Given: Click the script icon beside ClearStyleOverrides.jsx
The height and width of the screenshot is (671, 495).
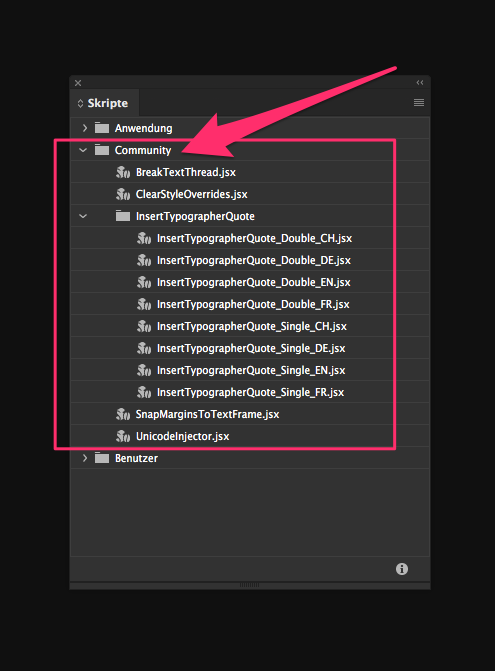Looking at the screenshot, I should [123, 194].
